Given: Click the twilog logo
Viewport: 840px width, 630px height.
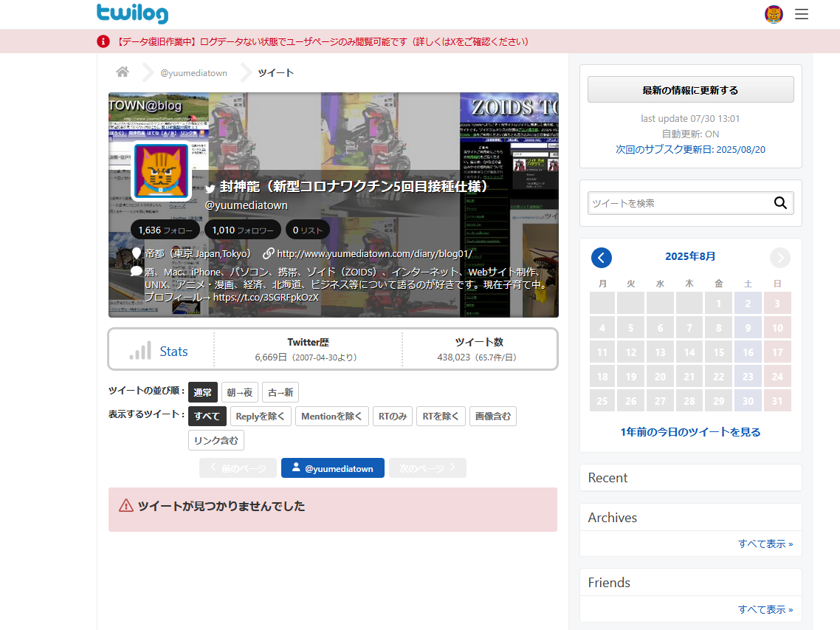Looking at the screenshot, I should pos(132,13).
